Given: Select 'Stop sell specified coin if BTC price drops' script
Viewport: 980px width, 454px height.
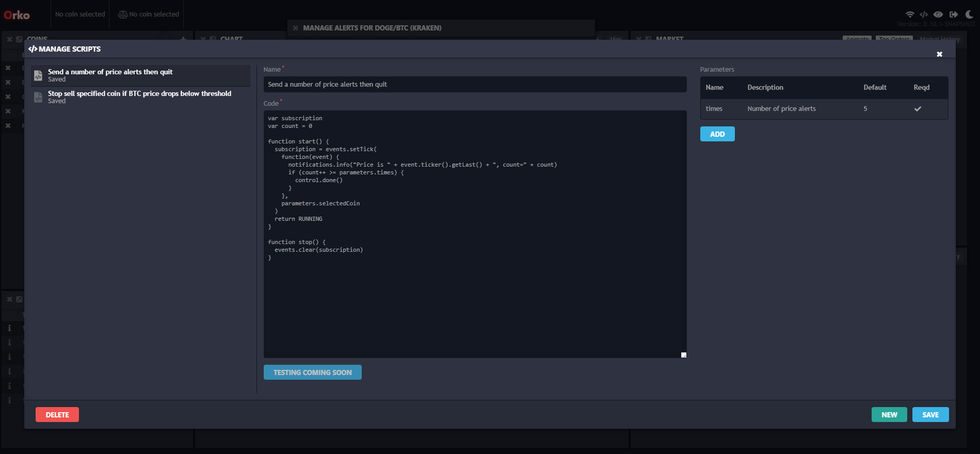Looking at the screenshot, I should click(x=140, y=97).
